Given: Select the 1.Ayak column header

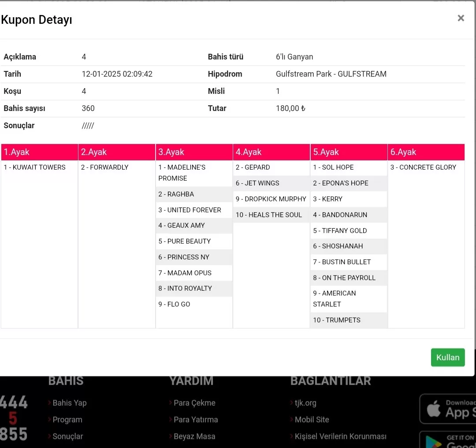Looking at the screenshot, I should (x=39, y=152).
